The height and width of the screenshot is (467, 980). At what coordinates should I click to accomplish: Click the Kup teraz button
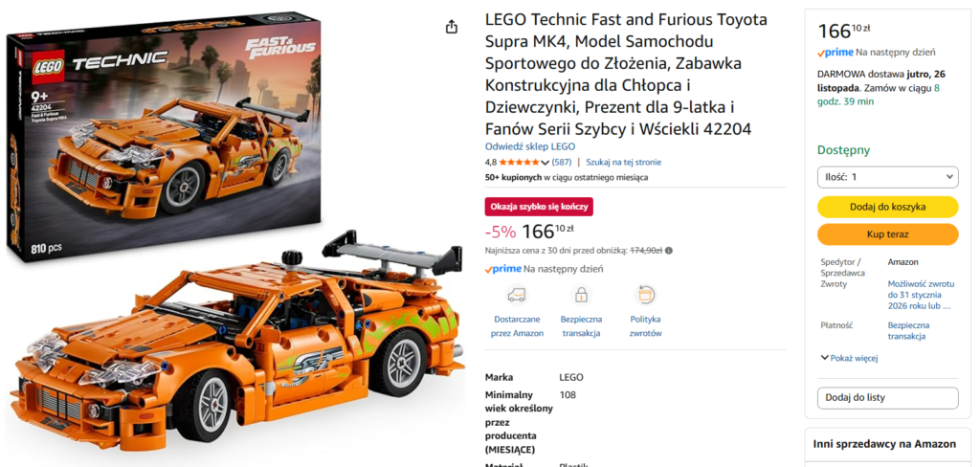887,234
